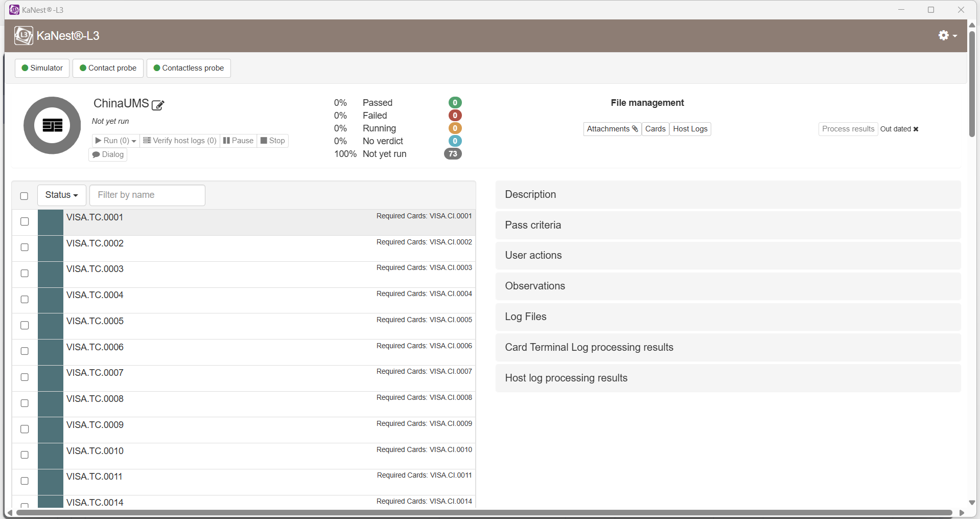Open the Contact probe tab
The height and width of the screenshot is (519, 980).
click(x=108, y=68)
